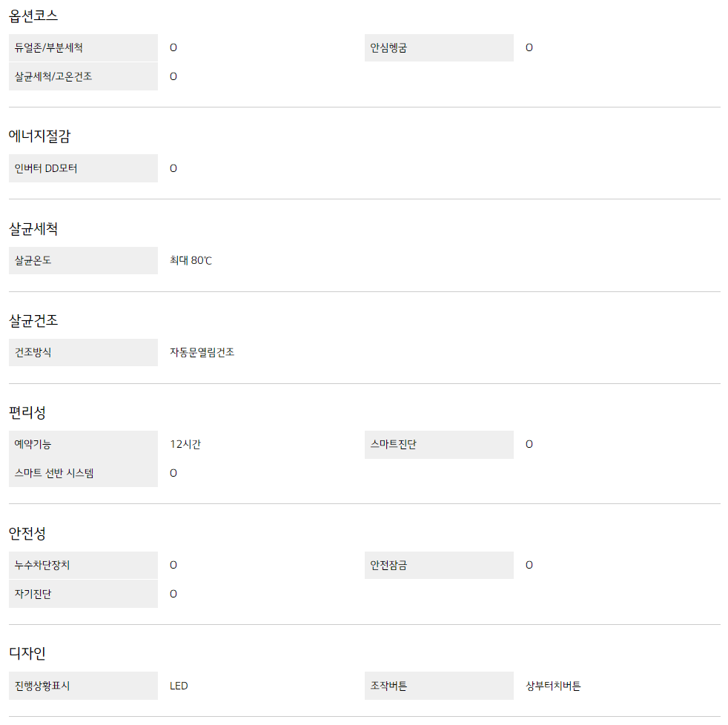Select the 자동문열림건조 value text

pyautogui.click(x=202, y=353)
